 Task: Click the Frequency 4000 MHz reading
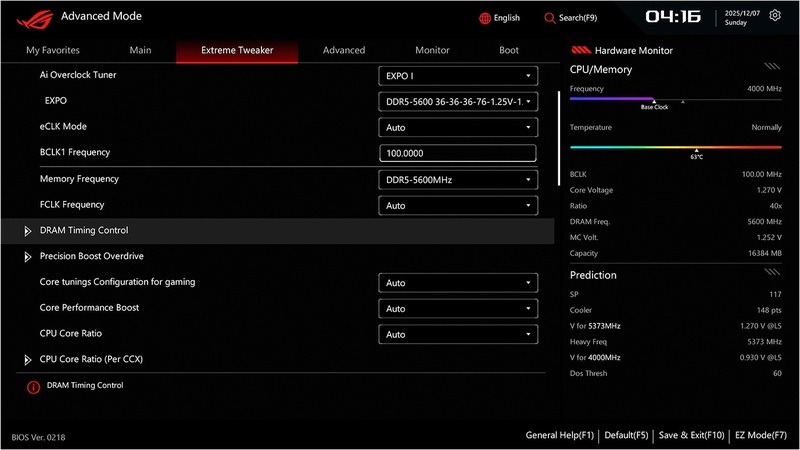pyautogui.click(x=764, y=89)
